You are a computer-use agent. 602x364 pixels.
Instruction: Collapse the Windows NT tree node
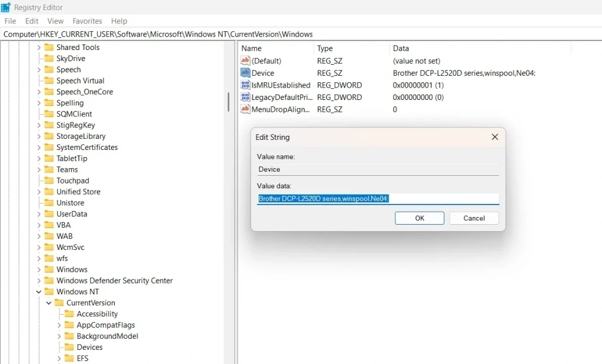click(x=39, y=292)
